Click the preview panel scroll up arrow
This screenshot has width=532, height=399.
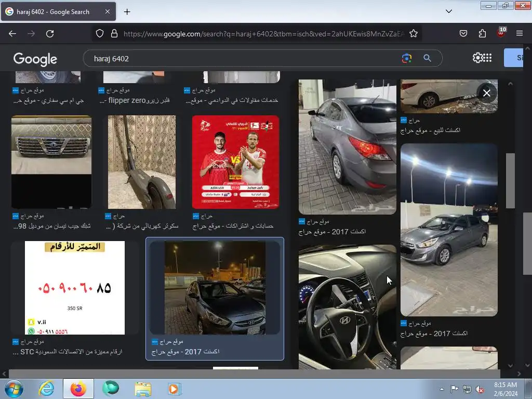click(510, 84)
